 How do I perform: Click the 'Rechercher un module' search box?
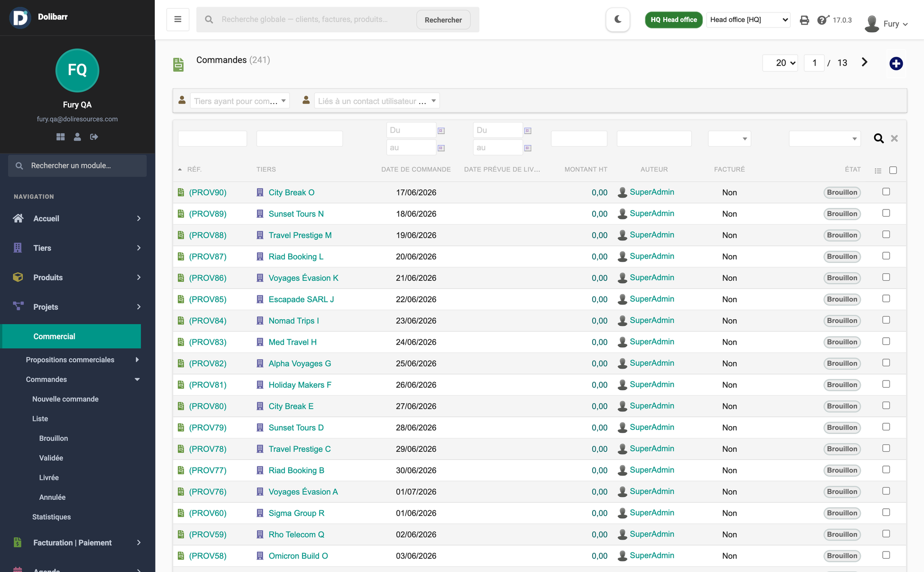pyautogui.click(x=77, y=166)
